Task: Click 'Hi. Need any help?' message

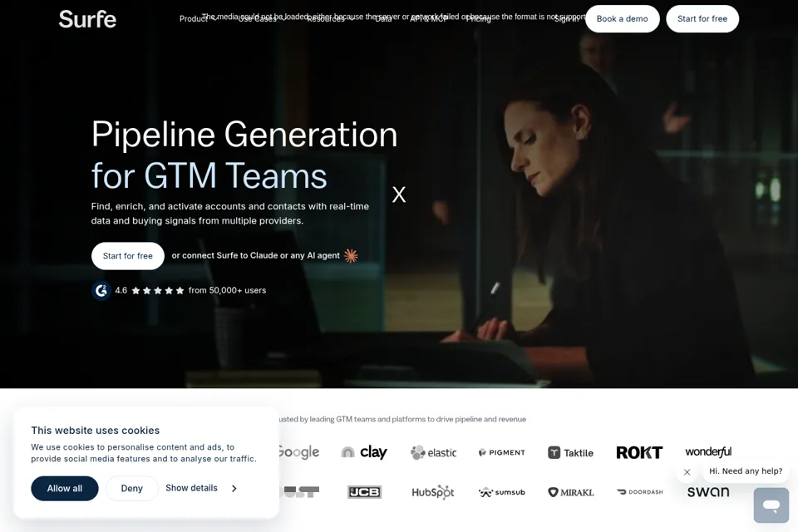Action: pyautogui.click(x=746, y=471)
